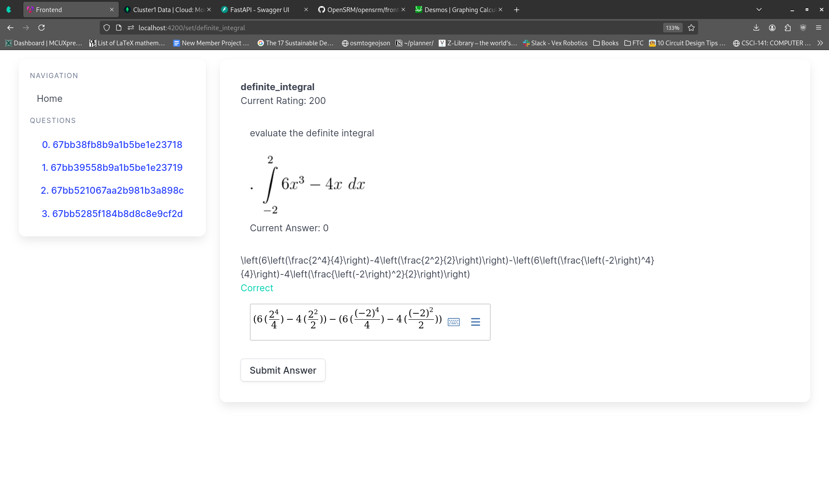Expand the list all tabs chevron
This screenshot has width=829, height=504.
coord(759,9)
